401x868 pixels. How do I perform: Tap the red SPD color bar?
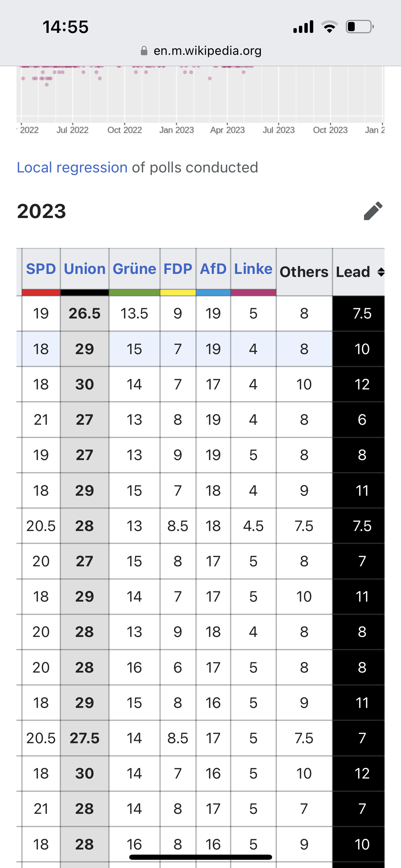tap(41, 292)
